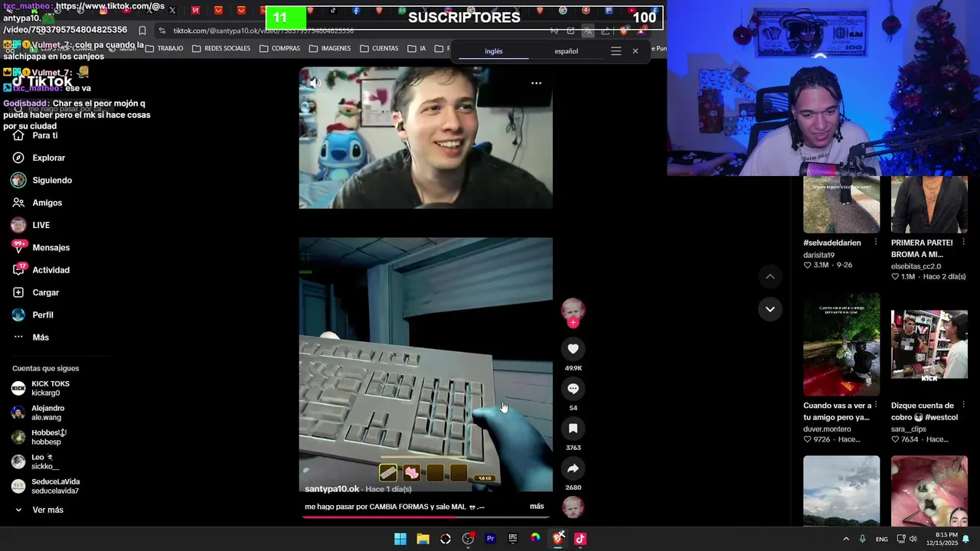This screenshot has width=980, height=551.
Task: Open the santypa10.ok author name
Action: tap(332, 489)
